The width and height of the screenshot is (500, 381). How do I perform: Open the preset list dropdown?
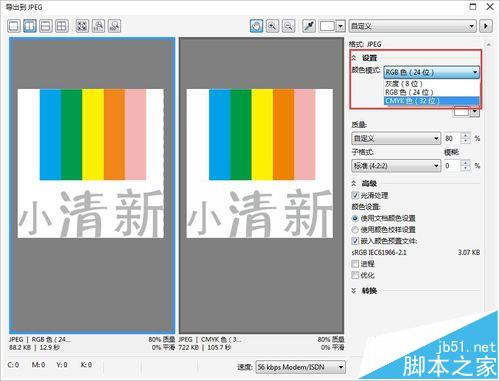click(x=412, y=26)
